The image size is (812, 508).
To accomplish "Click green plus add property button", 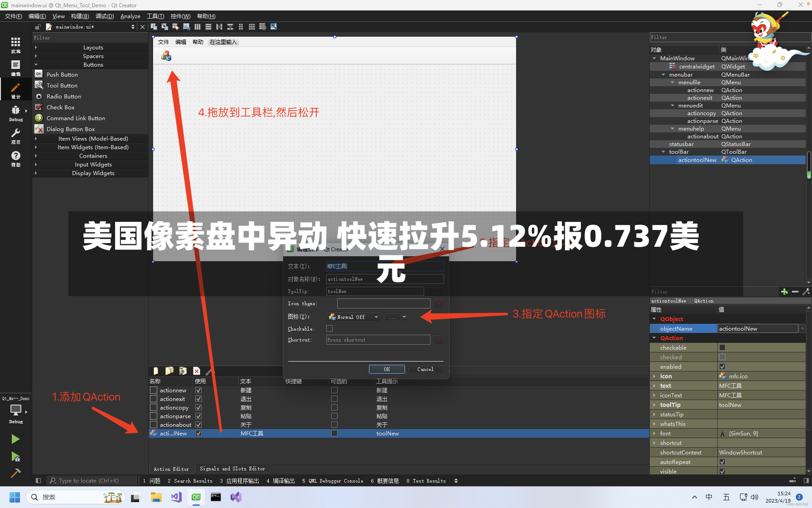I will point(784,292).
